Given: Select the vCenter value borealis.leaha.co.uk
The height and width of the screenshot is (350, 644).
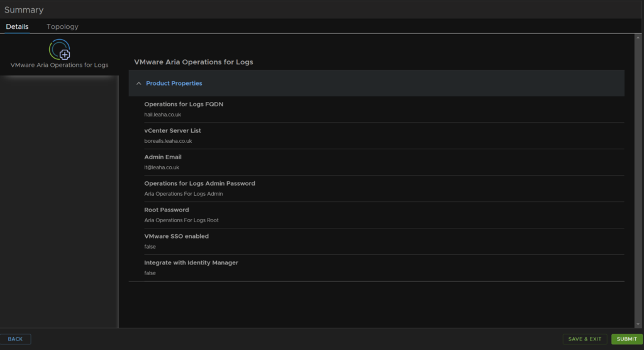Looking at the screenshot, I should click(x=168, y=141).
